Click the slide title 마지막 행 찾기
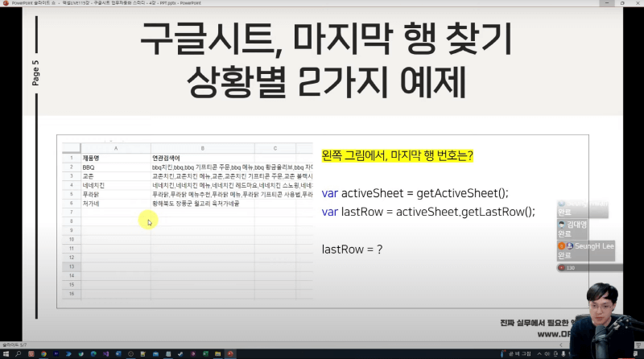The height and width of the screenshot is (359, 644). [x=402, y=39]
